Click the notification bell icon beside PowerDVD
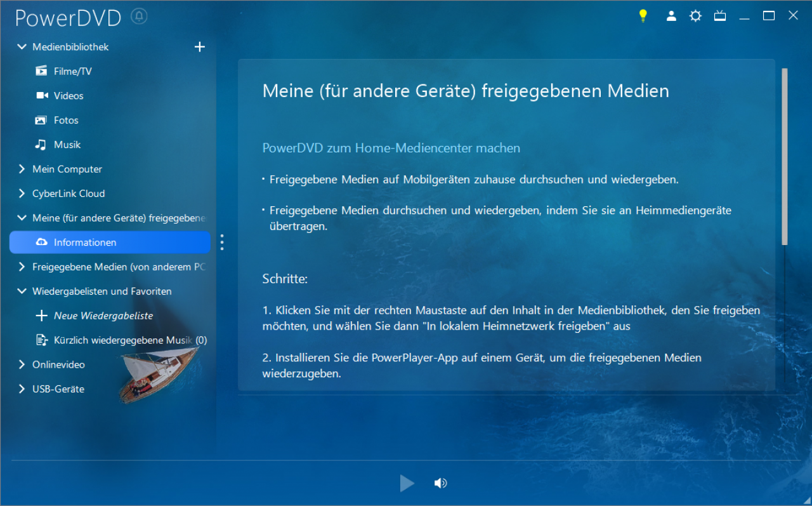Viewport: 812px width, 506px height. coord(139,17)
